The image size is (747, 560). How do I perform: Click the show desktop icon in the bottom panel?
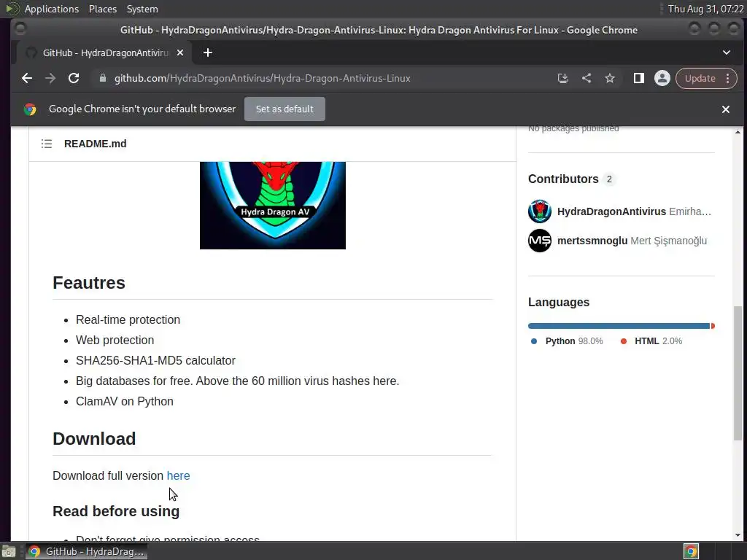tap(9, 551)
